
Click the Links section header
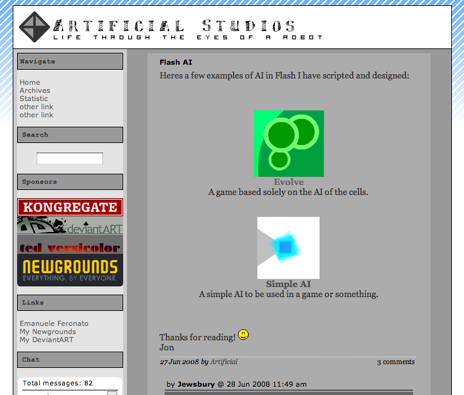(x=70, y=303)
